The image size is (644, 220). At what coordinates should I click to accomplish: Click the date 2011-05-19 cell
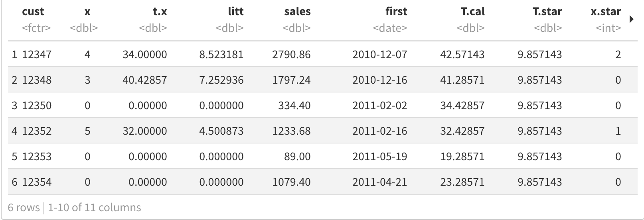tap(379, 157)
